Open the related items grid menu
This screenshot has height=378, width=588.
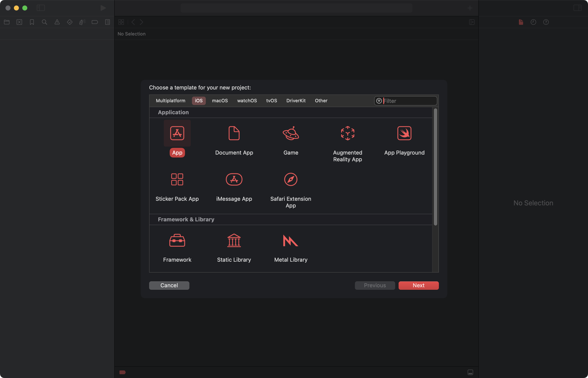click(121, 22)
